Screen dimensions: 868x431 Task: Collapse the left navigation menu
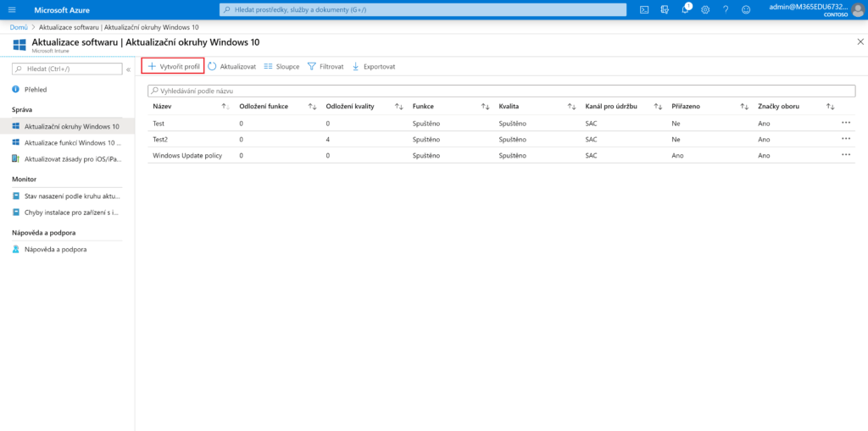click(128, 69)
